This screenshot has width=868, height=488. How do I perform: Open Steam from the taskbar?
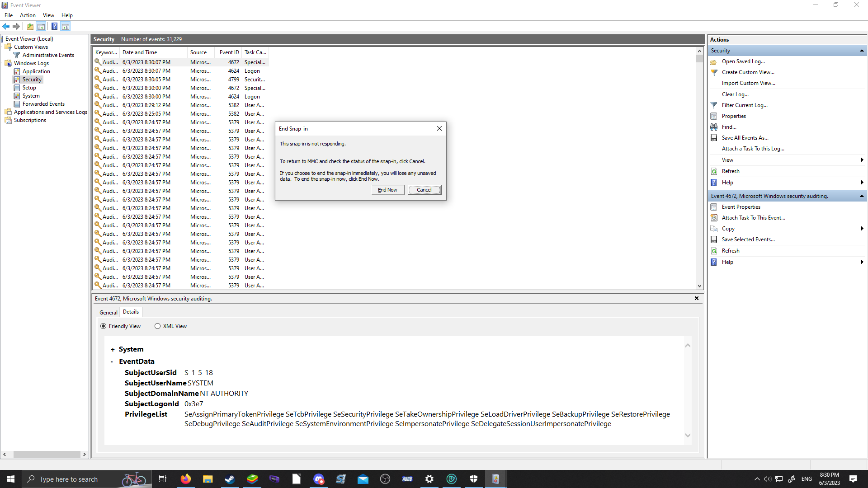[x=230, y=479]
